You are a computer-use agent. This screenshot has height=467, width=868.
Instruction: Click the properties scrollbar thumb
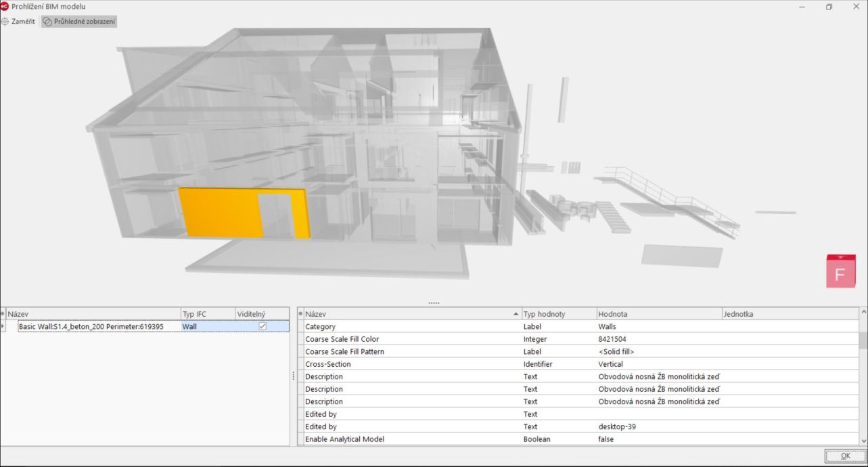[863, 340]
